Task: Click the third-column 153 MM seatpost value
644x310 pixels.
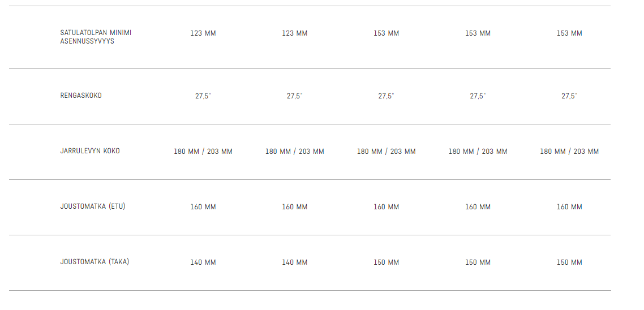Action: (386, 33)
